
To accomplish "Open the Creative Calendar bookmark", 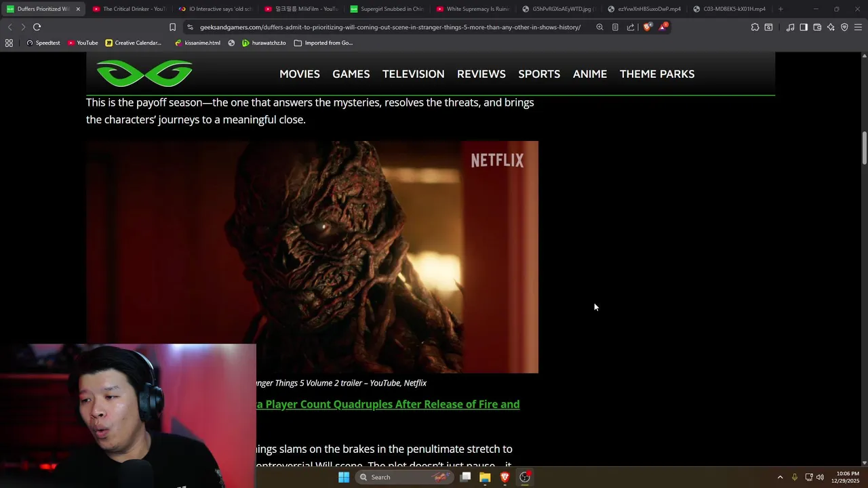I will tap(133, 43).
